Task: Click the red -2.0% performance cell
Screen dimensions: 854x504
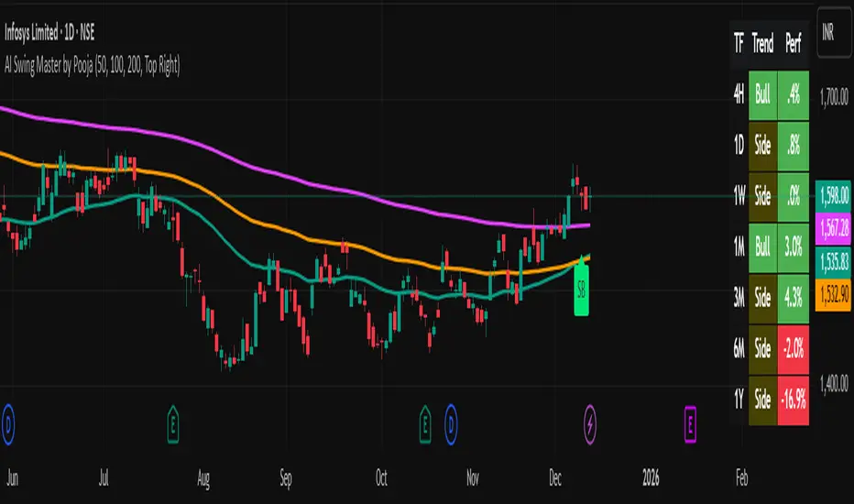Action: pos(793,350)
